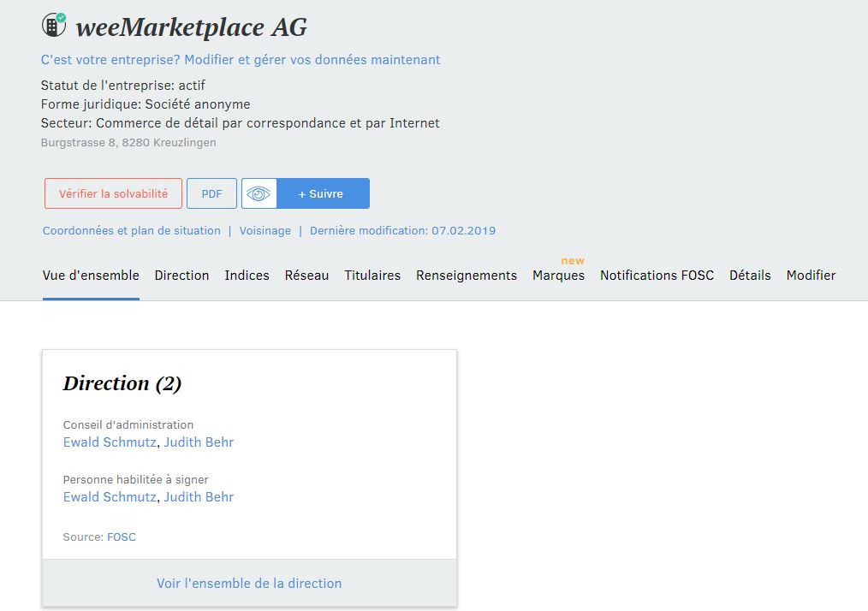Open Notifications FOSC tab
This screenshot has height=611, width=868.
coord(657,276)
